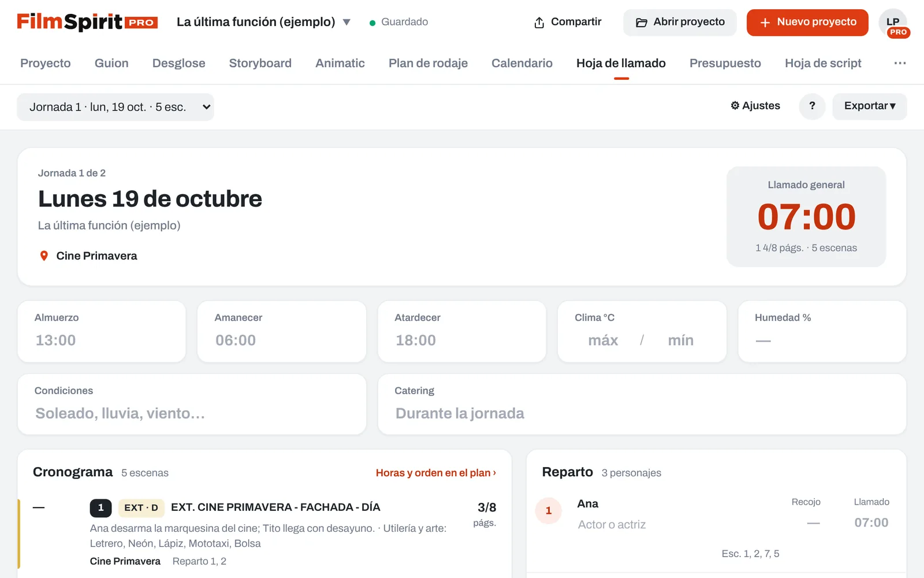
Task: Select the Plan de rodaje tab
Action: click(428, 63)
